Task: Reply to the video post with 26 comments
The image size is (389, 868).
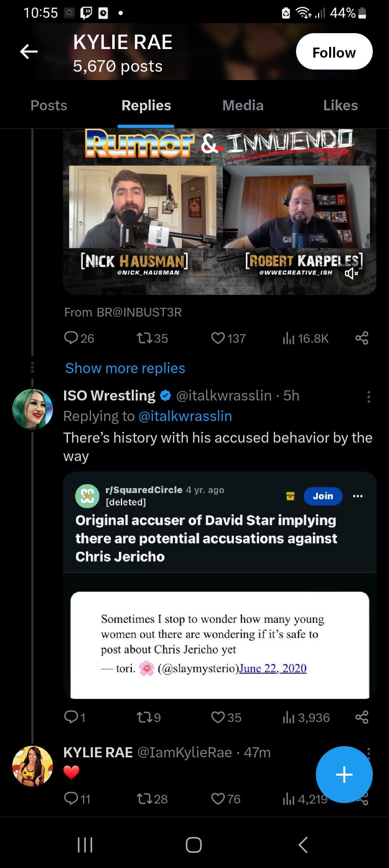Action: coord(71,338)
